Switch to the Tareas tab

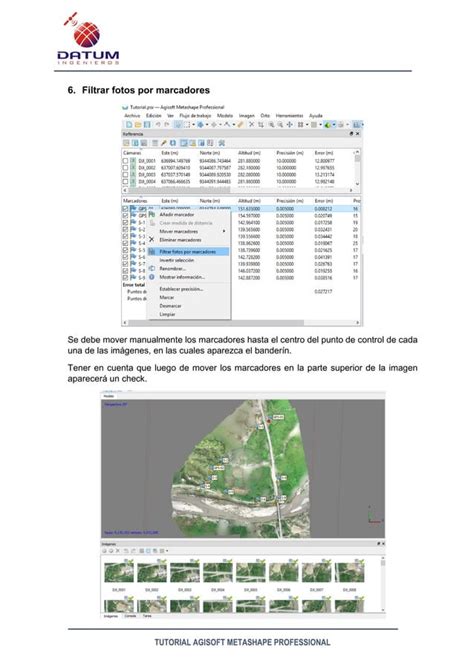(147, 616)
